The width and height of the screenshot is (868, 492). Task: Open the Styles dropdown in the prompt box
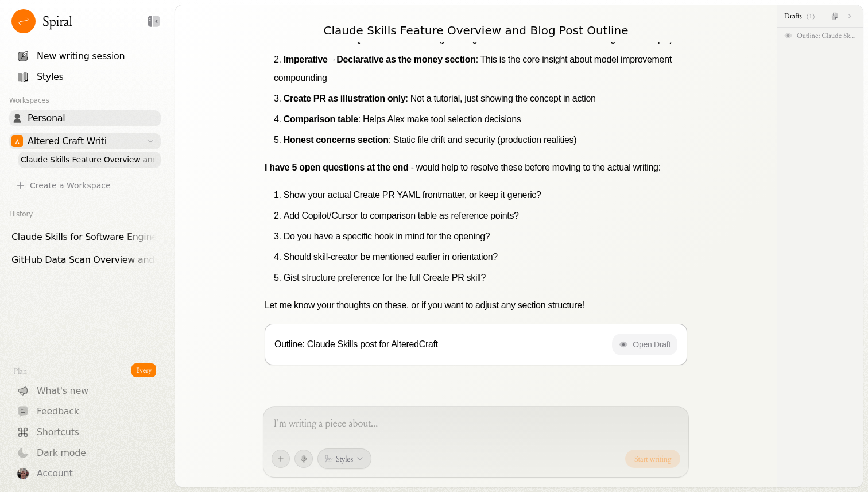pyautogui.click(x=344, y=459)
